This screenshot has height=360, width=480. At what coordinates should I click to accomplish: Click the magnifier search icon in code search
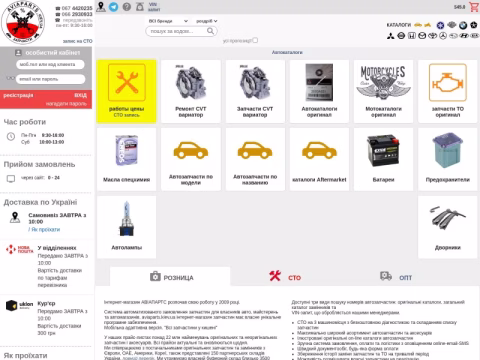pyautogui.click(x=210, y=31)
